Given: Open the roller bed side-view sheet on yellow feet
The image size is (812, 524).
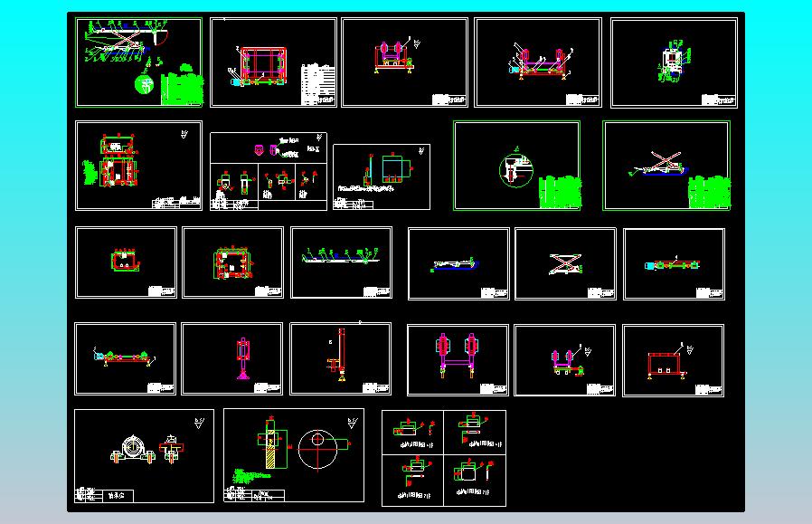Looking at the screenshot, I should point(126,358).
